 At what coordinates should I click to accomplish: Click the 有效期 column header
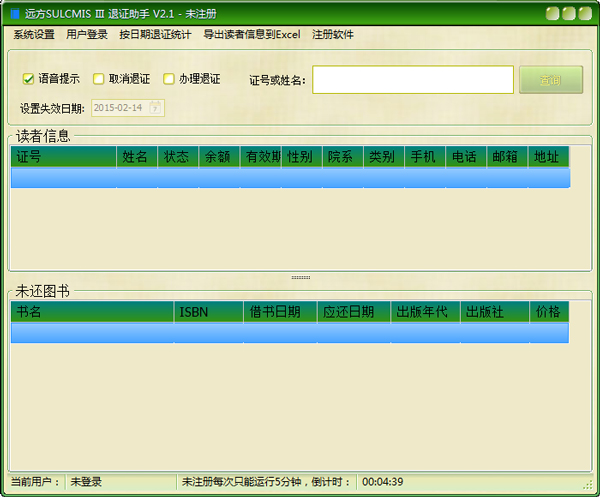[x=261, y=157]
